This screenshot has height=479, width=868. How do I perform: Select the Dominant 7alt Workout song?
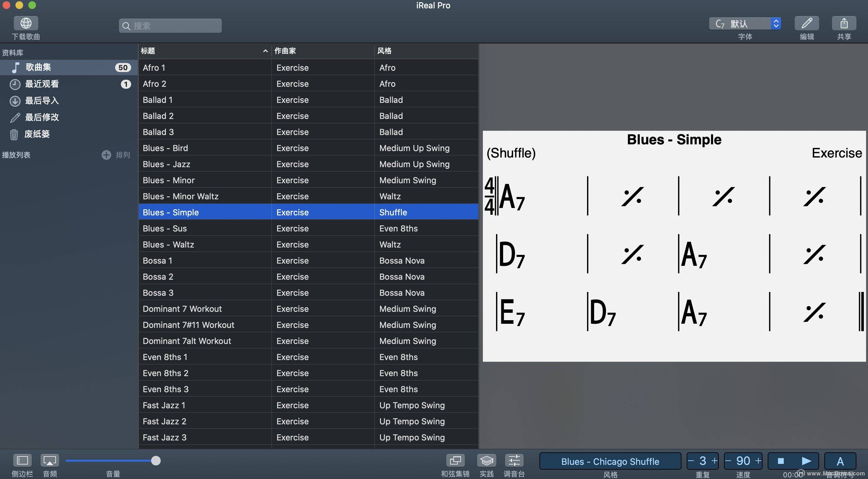coord(308,341)
